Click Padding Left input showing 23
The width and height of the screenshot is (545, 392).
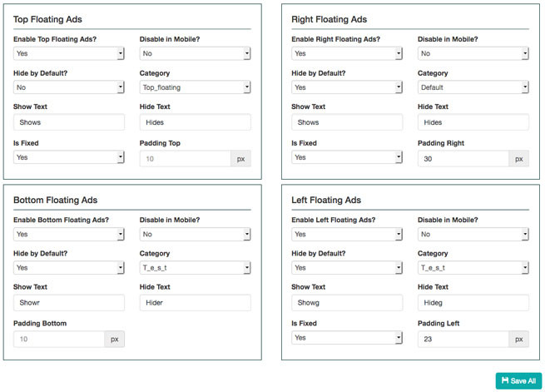[463, 340]
